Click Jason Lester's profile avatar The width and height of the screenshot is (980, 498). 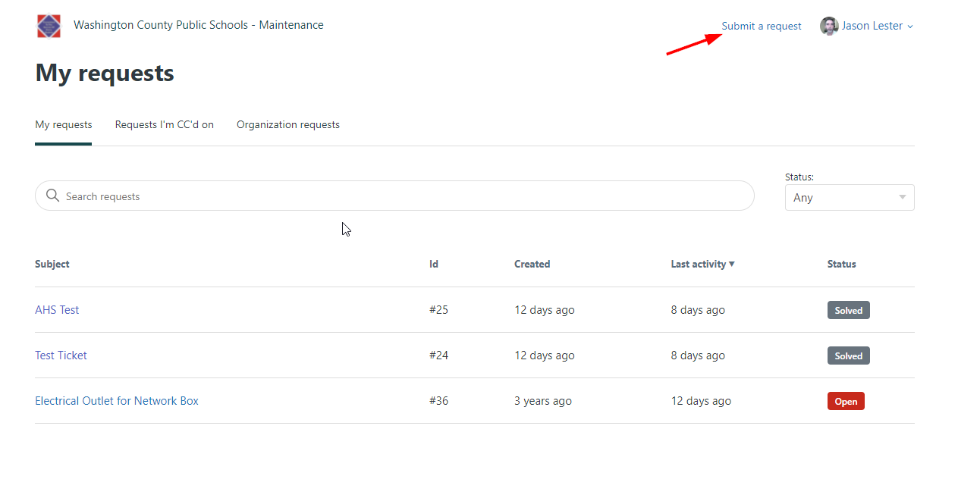(829, 26)
